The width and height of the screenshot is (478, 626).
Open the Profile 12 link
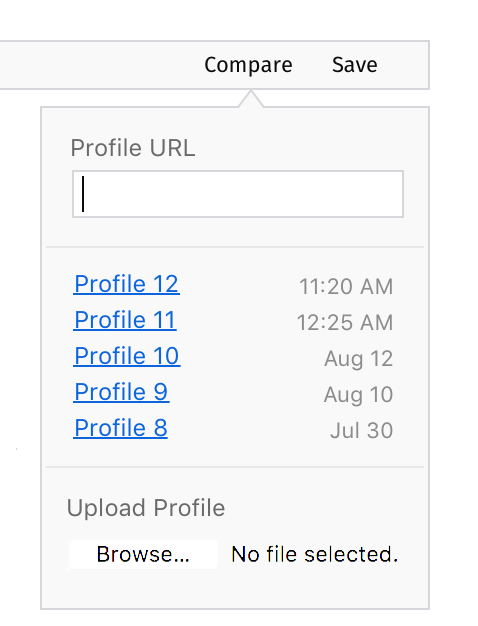point(127,284)
